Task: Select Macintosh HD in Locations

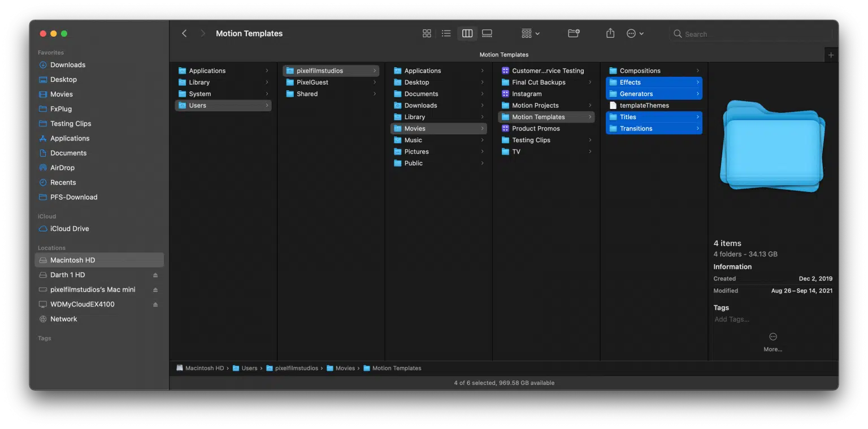Action: point(99,260)
